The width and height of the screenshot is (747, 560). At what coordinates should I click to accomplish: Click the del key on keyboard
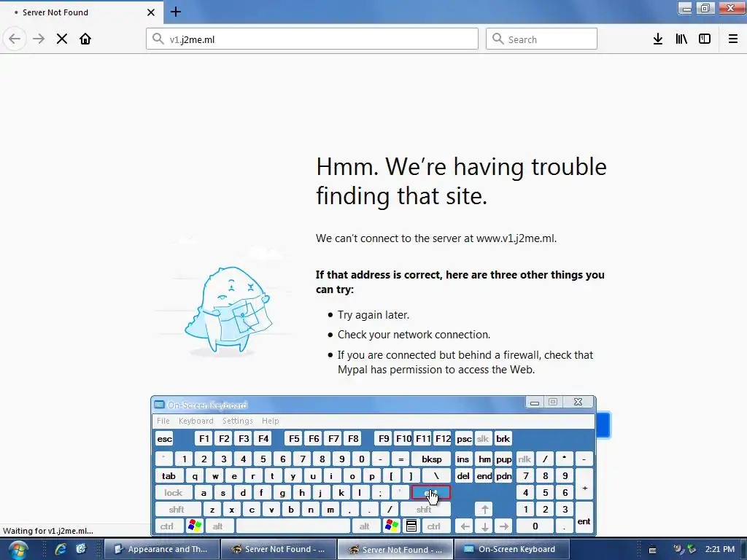(x=463, y=475)
